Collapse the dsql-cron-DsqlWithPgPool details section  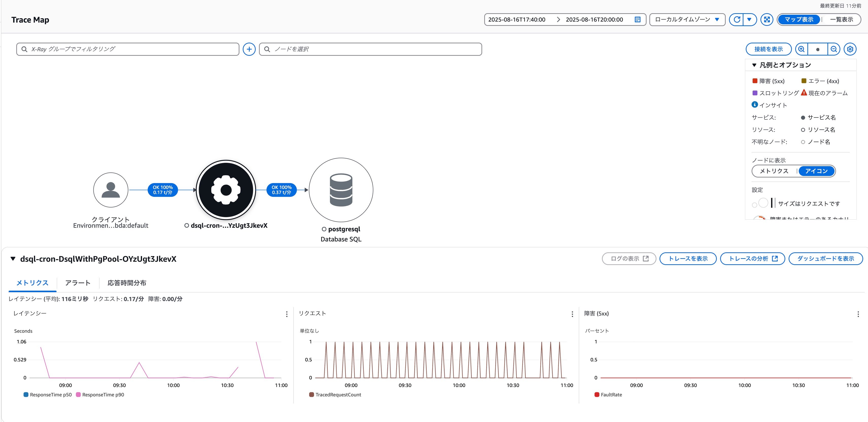point(13,259)
